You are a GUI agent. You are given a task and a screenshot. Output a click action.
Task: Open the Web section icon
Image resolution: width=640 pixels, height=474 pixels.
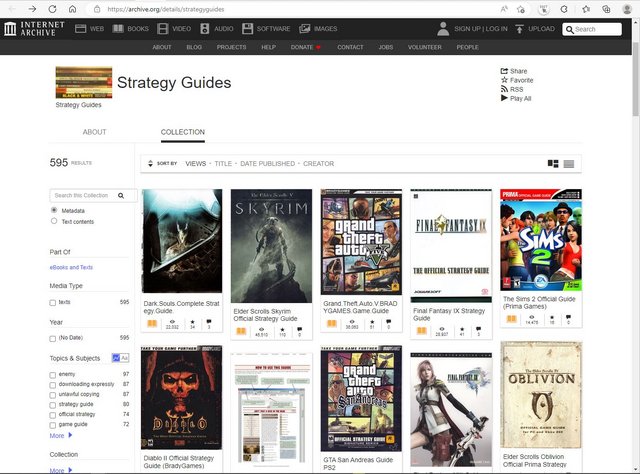tap(80, 29)
